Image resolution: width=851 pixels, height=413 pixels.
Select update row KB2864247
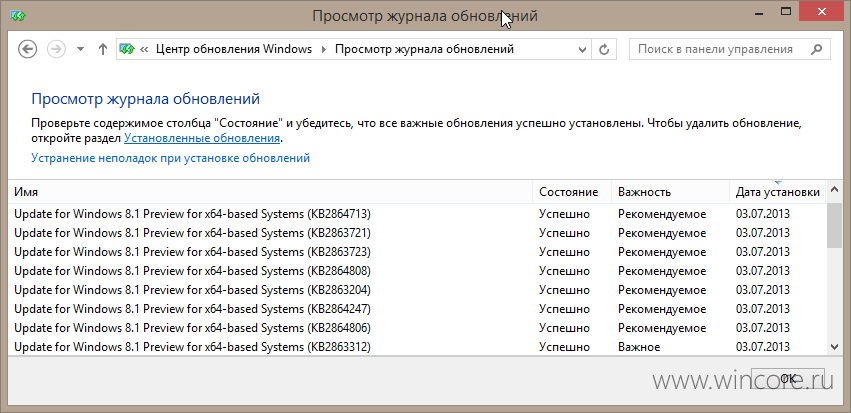[x=417, y=309]
